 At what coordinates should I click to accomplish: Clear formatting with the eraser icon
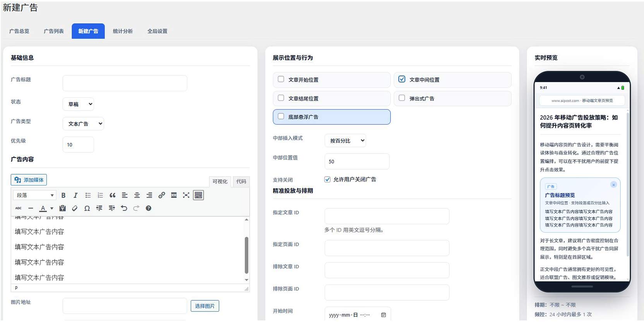click(x=75, y=208)
